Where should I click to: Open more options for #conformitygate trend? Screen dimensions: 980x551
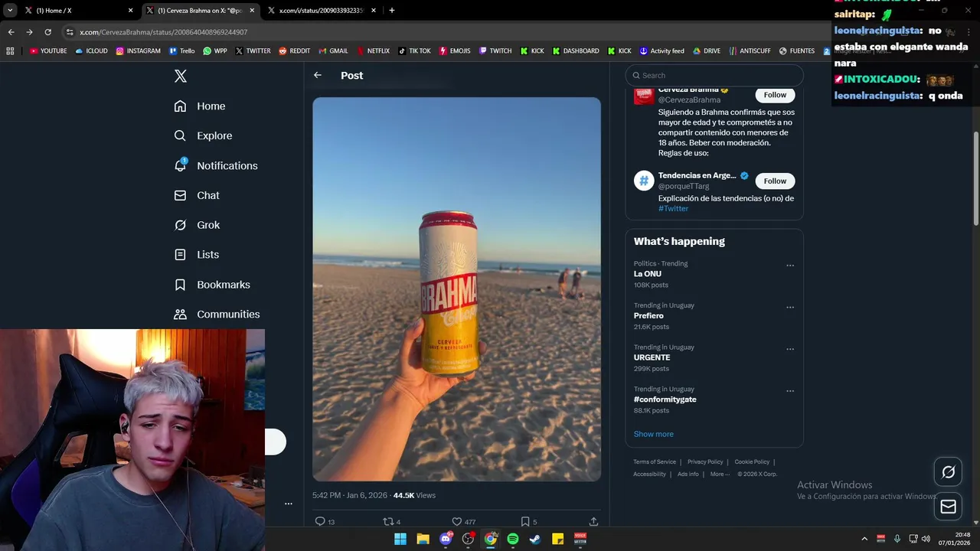coord(790,391)
